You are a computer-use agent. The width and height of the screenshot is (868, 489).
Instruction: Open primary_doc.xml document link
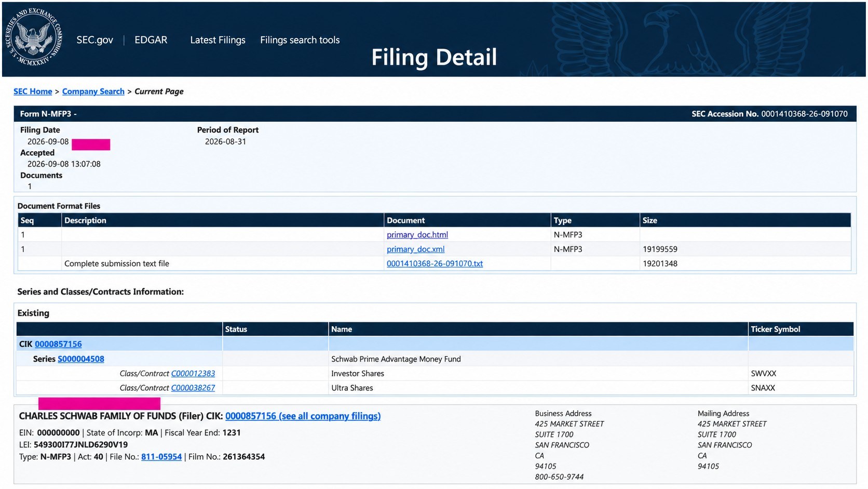[416, 249]
